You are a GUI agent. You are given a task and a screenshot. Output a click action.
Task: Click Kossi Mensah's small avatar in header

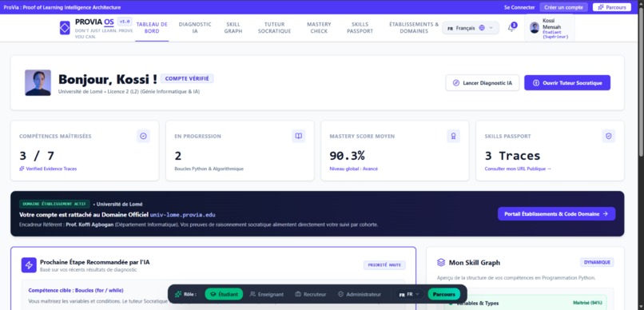(x=535, y=27)
